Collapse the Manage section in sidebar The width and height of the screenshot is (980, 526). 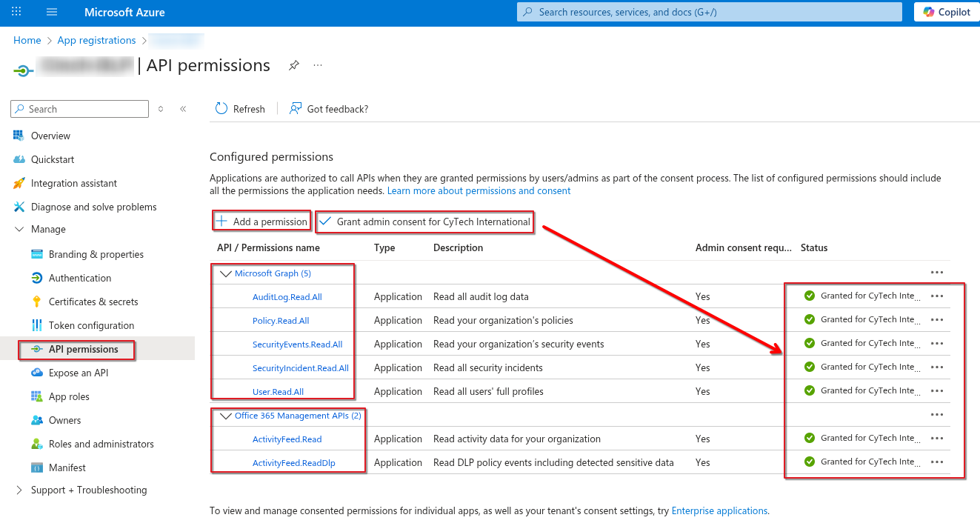[19, 230]
